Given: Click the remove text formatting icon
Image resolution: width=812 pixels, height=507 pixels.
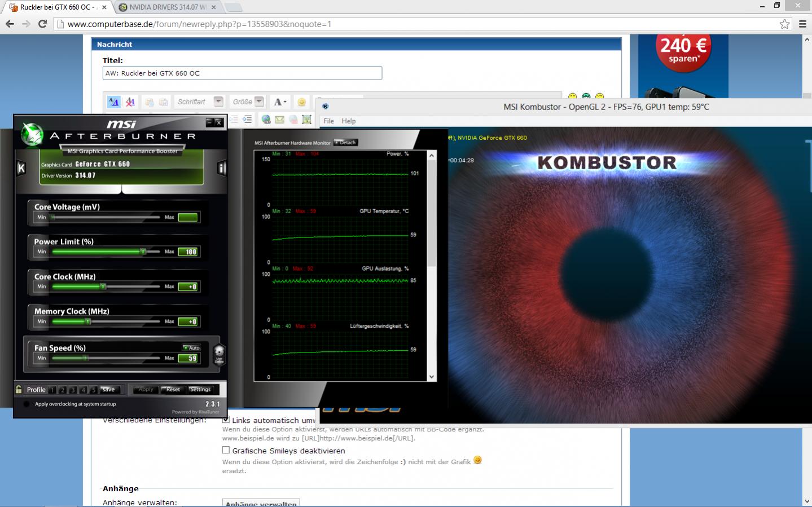Looking at the screenshot, I should [130, 102].
